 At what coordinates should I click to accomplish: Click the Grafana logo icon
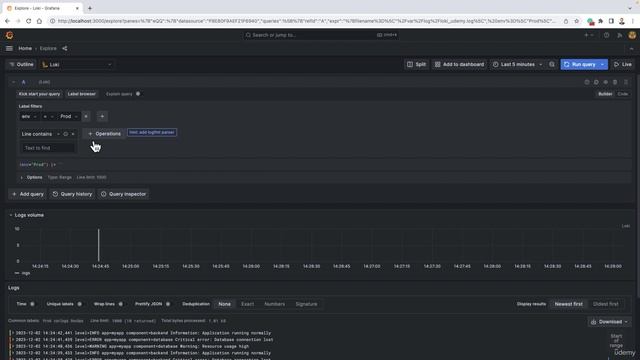click(9, 35)
